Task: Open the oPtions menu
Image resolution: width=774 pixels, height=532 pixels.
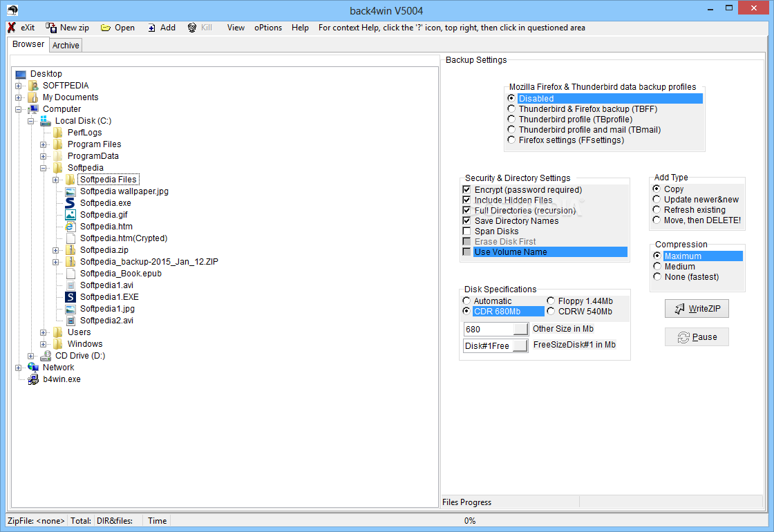Action: pos(268,28)
